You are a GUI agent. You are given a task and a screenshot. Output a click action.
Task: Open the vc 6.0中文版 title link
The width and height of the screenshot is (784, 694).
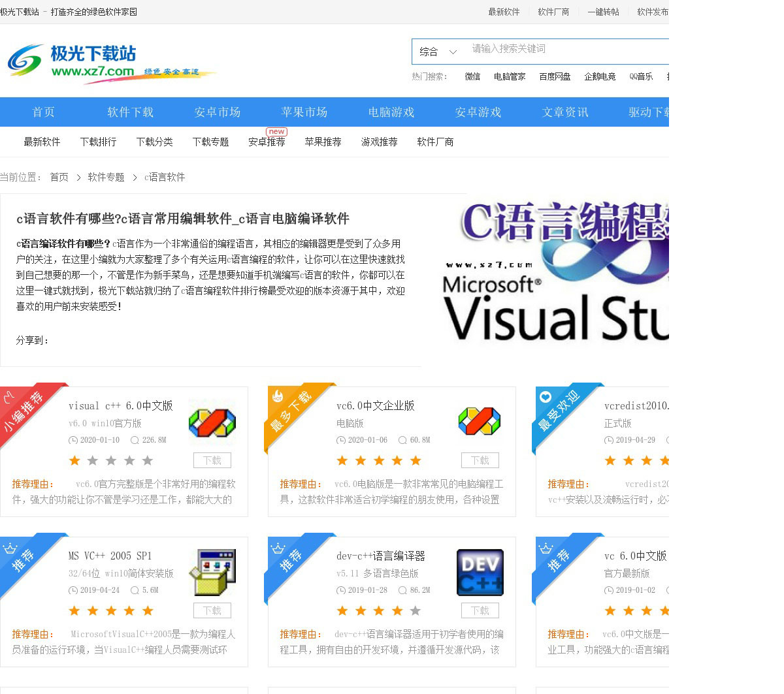tap(635, 556)
